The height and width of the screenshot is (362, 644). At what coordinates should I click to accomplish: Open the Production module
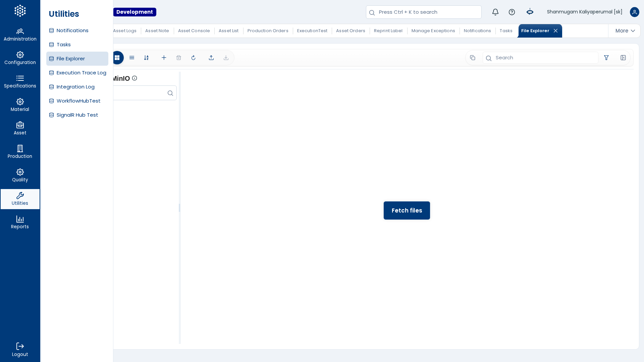tap(20, 152)
